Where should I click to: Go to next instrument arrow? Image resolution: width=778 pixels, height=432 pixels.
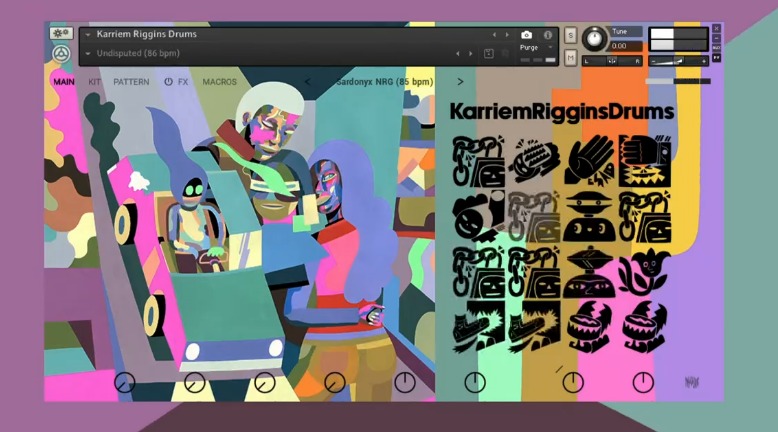[x=507, y=35]
